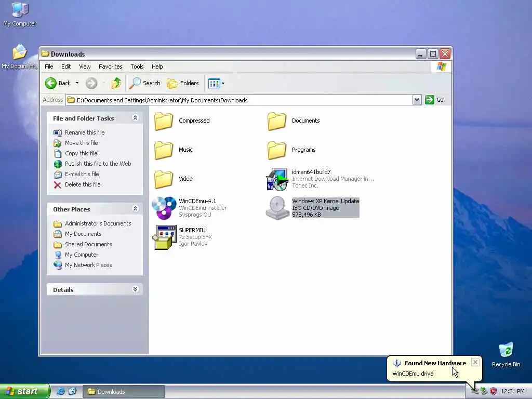
Task: Click the Publish to Web globe icon
Action: (58, 164)
